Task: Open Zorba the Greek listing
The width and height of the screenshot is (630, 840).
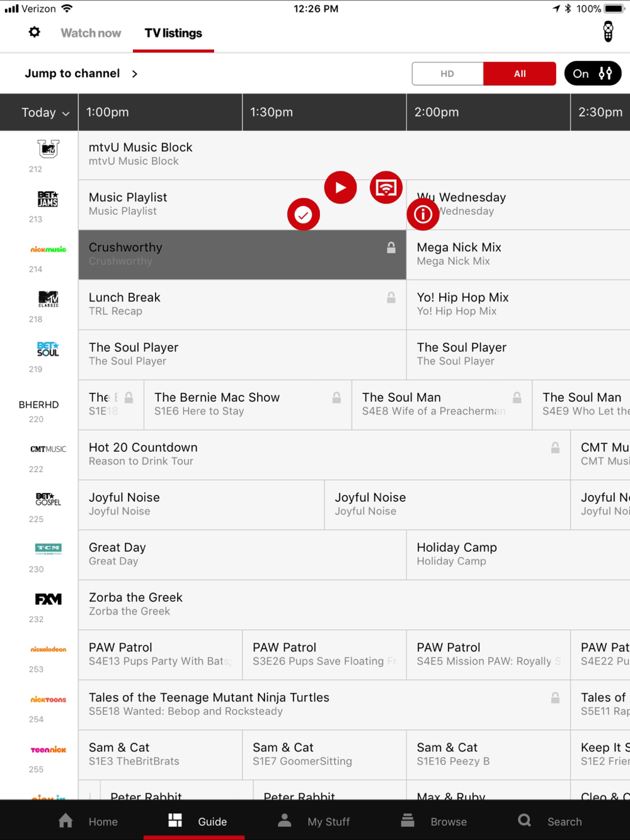Action: [x=354, y=604]
